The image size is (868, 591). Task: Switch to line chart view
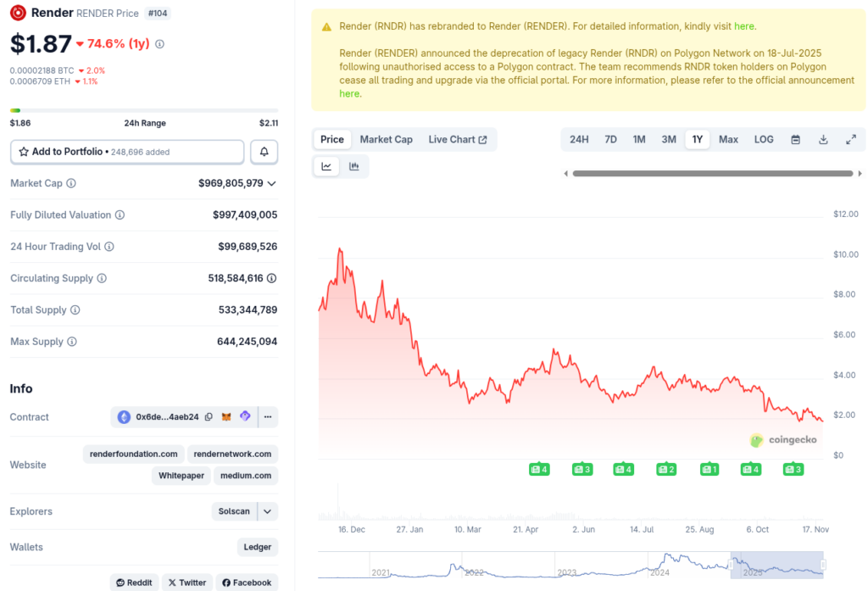pos(326,166)
